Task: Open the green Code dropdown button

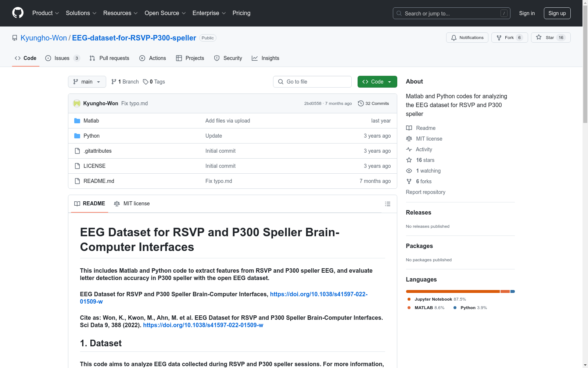Action: (377, 82)
